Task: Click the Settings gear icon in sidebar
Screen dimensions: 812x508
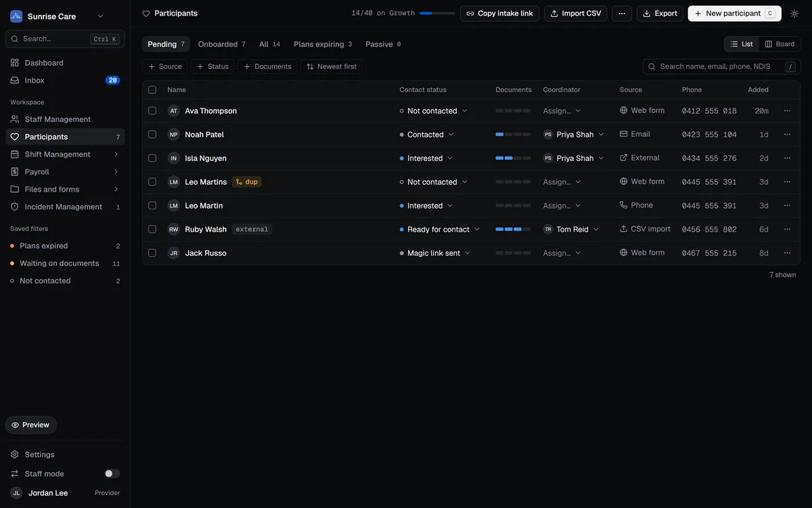Action: click(x=15, y=455)
